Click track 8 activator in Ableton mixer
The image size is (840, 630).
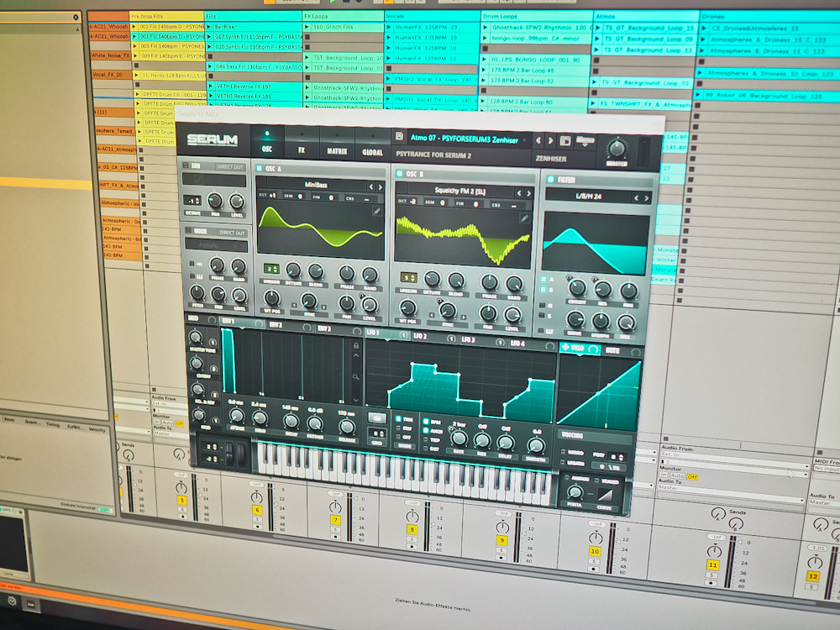pyautogui.click(x=412, y=529)
